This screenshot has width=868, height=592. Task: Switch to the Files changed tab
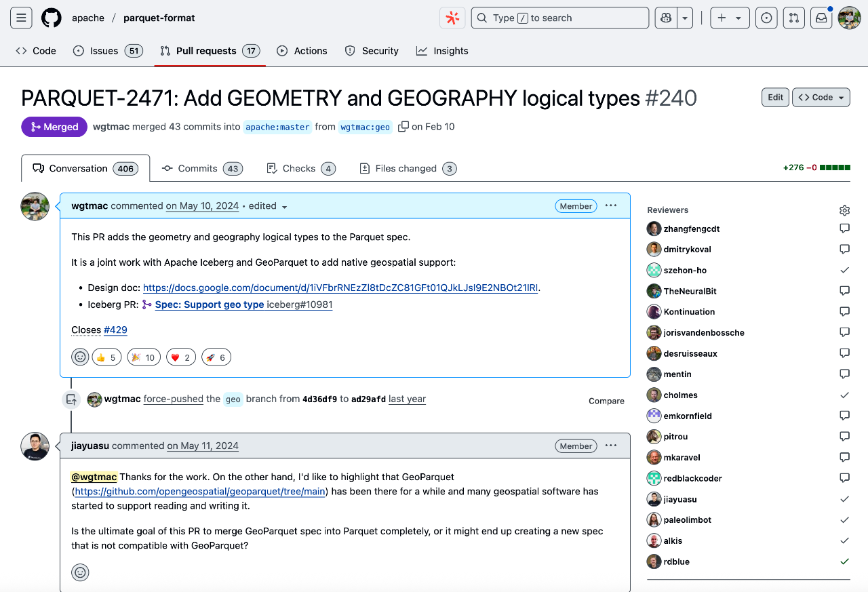click(x=407, y=169)
